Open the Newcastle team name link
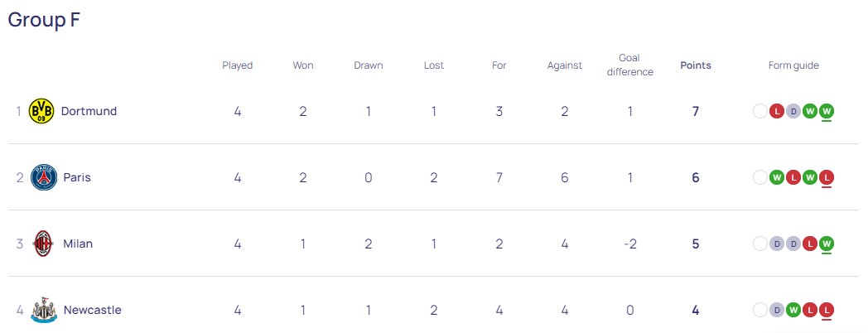 click(x=92, y=310)
